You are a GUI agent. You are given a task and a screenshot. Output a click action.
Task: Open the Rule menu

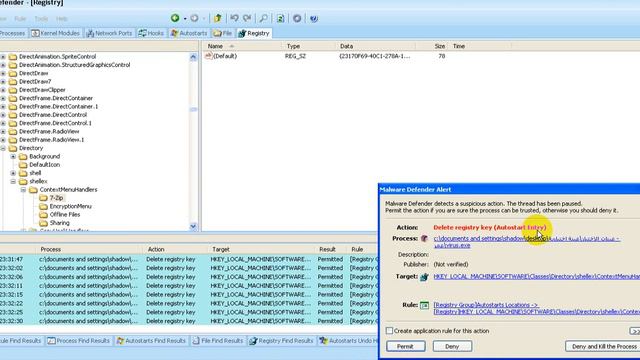point(20,19)
